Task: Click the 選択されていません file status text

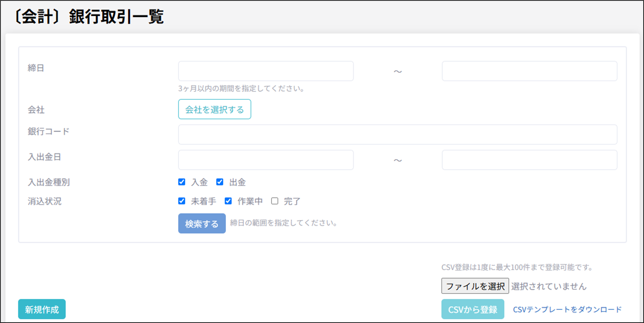Action: (549, 286)
